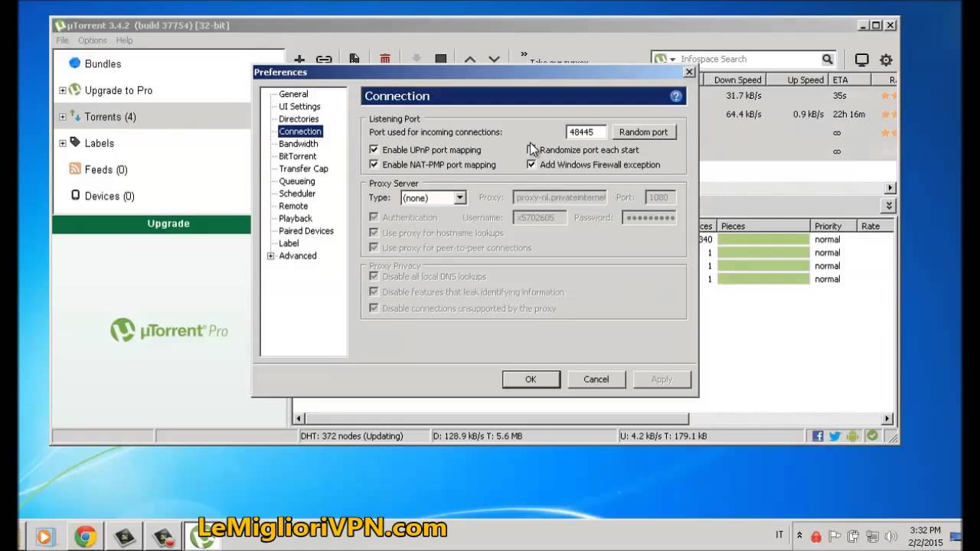980x551 pixels.
Task: Click the green Upgrade button
Action: click(x=152, y=224)
